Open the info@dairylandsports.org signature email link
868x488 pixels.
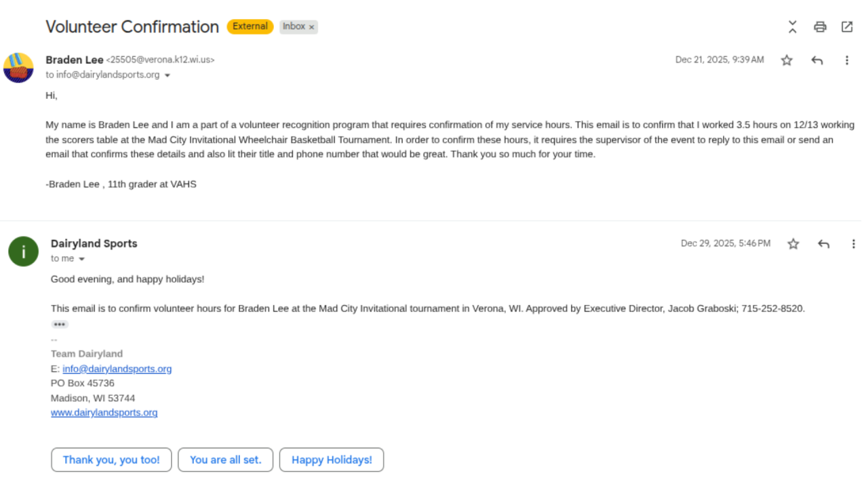(117, 369)
